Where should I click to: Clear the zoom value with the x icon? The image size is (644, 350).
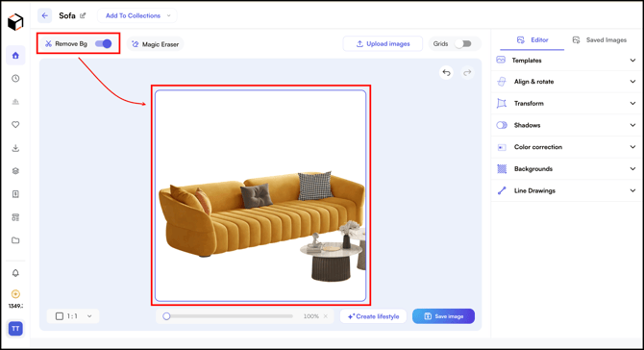click(x=326, y=316)
